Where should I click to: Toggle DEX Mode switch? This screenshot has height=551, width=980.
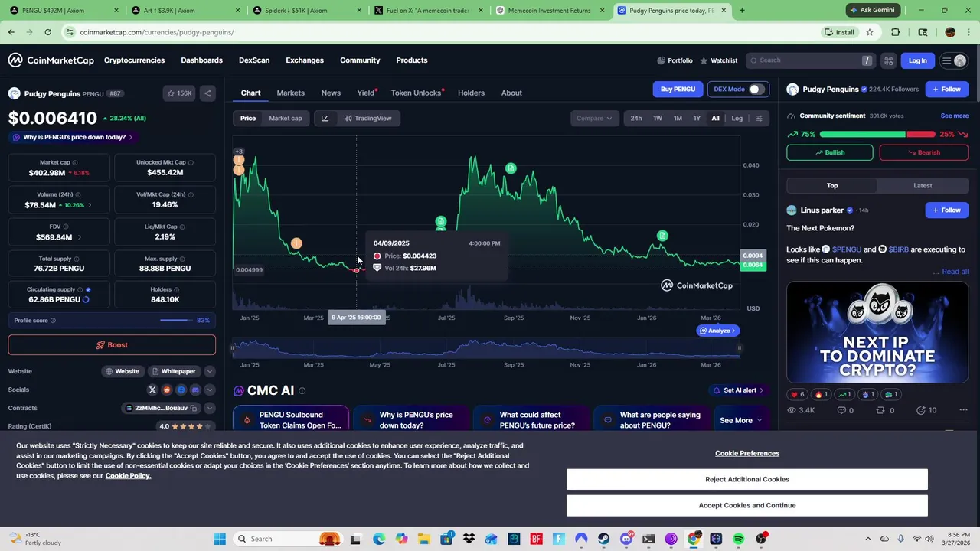pyautogui.click(x=756, y=89)
